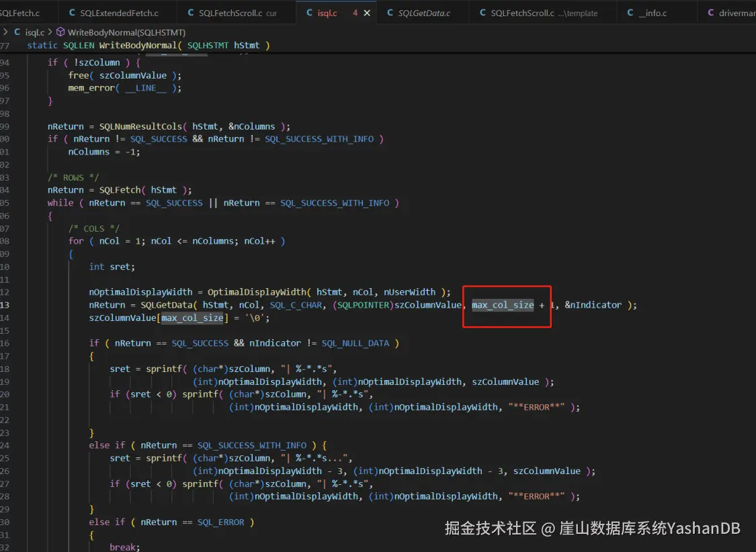This screenshot has height=552, width=756.
Task: Click the C icon in the breadcrumb
Action: click(x=17, y=32)
